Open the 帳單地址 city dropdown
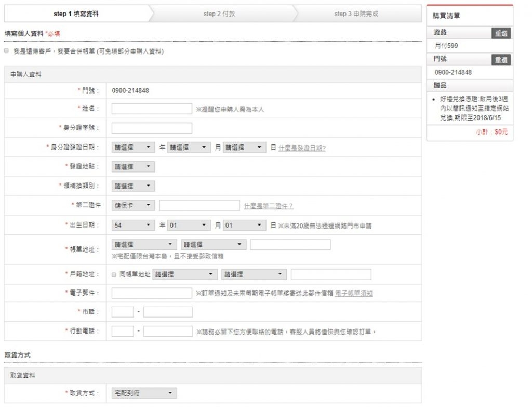Viewport: 532px width, 410px height. (x=144, y=245)
